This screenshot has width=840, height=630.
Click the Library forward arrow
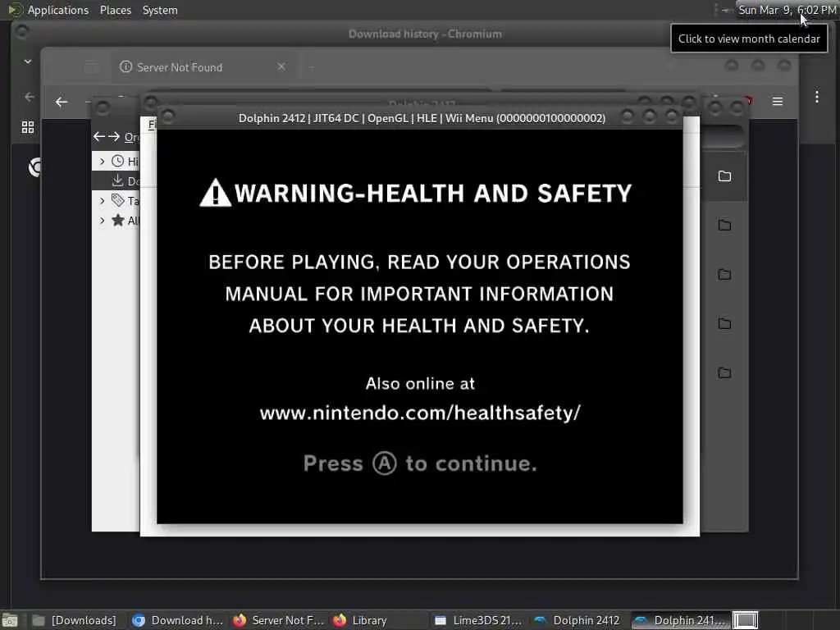(114, 137)
